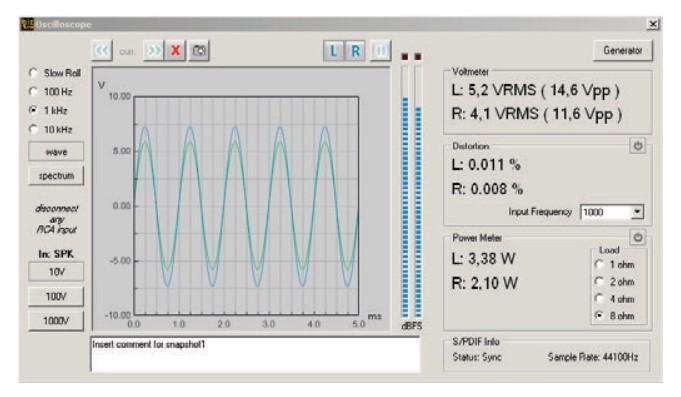Switch to the wave view
Image resolution: width=681 pixels, height=397 pixels.
(56, 152)
